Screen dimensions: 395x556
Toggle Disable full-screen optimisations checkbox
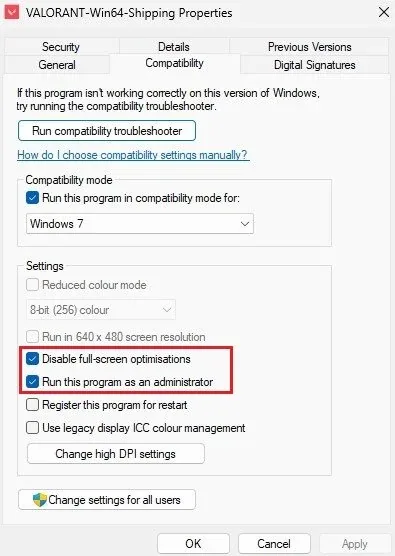tap(32, 359)
